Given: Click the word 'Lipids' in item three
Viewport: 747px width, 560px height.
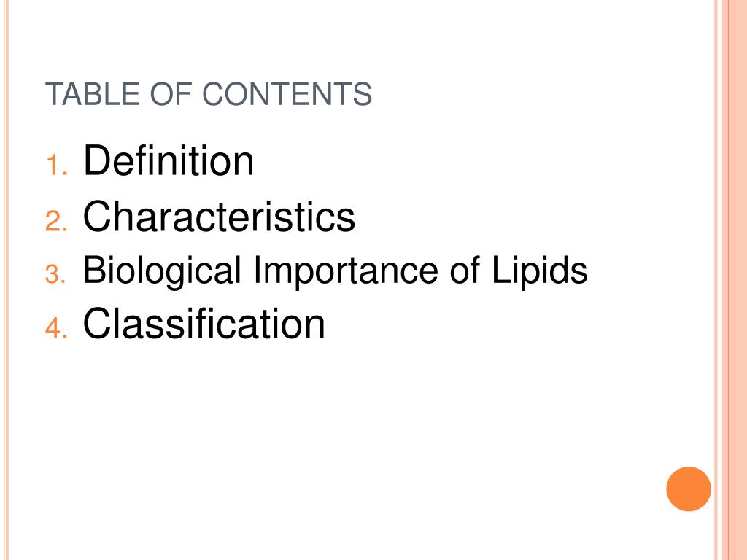Looking at the screenshot, I should click(539, 270).
